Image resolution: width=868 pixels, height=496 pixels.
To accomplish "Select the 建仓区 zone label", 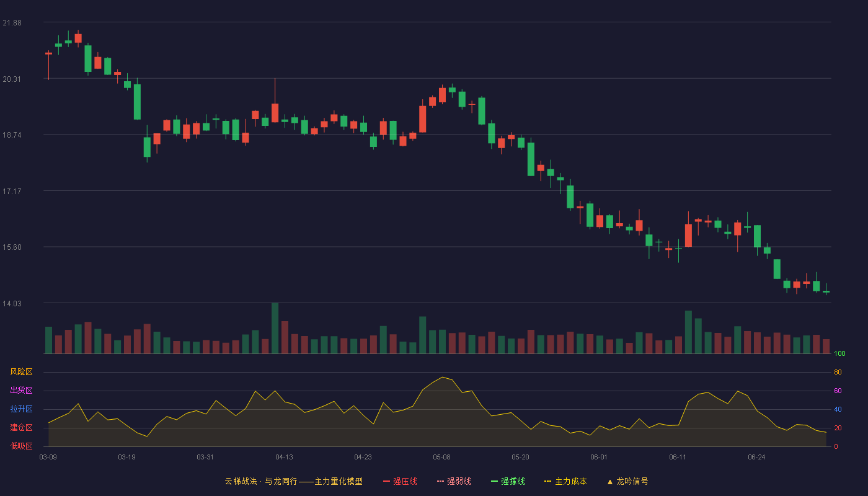I will click(x=21, y=428).
